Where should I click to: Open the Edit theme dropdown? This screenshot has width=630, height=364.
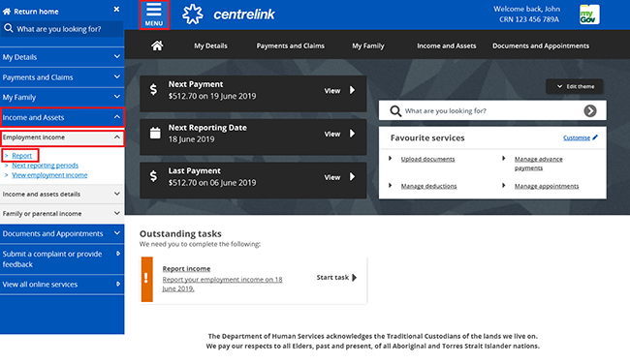pos(575,86)
